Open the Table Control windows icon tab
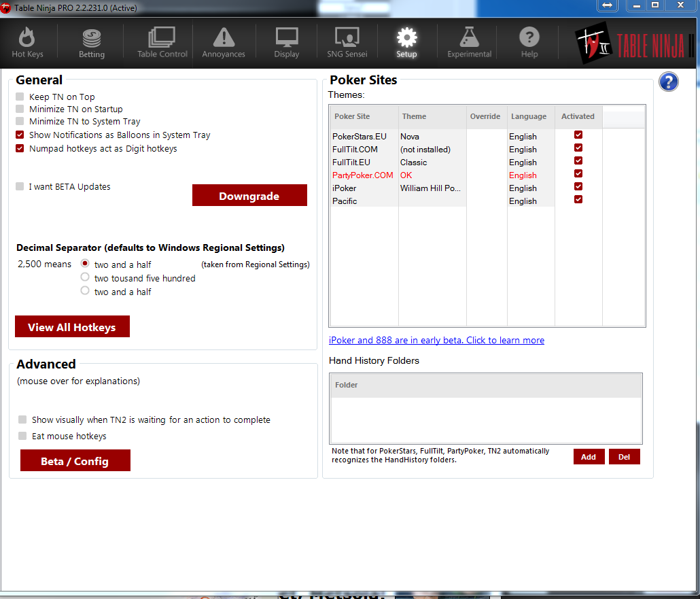Screen dimensions: 700x599 pyautogui.click(x=162, y=43)
